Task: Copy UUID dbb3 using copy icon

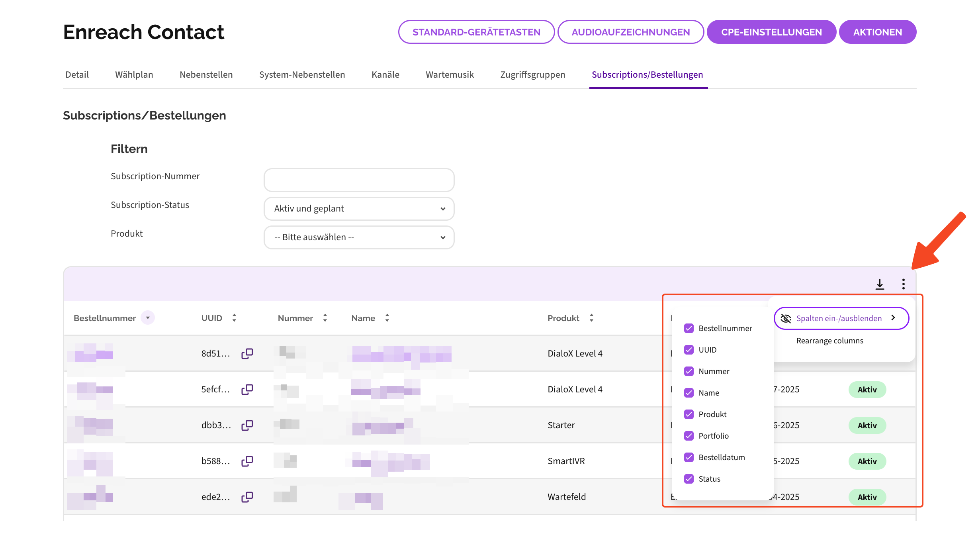Action: click(247, 425)
